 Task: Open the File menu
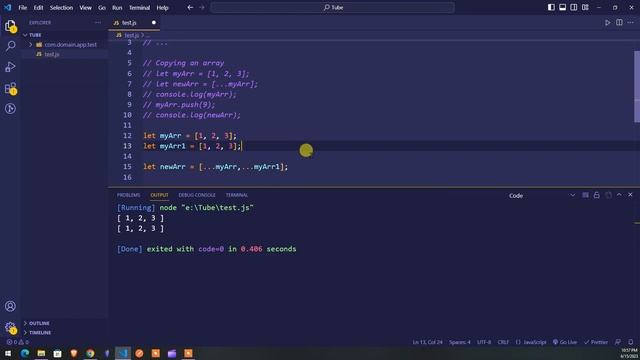pyautogui.click(x=22, y=7)
